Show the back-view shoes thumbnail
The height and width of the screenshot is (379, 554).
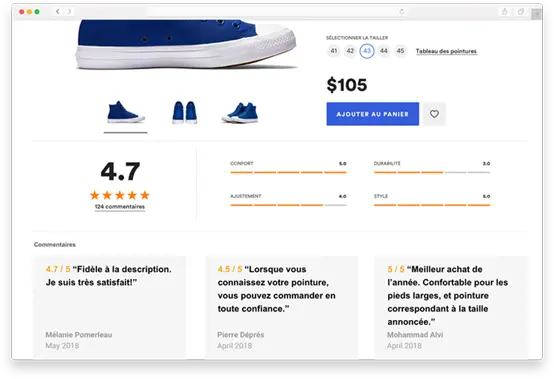point(184,112)
